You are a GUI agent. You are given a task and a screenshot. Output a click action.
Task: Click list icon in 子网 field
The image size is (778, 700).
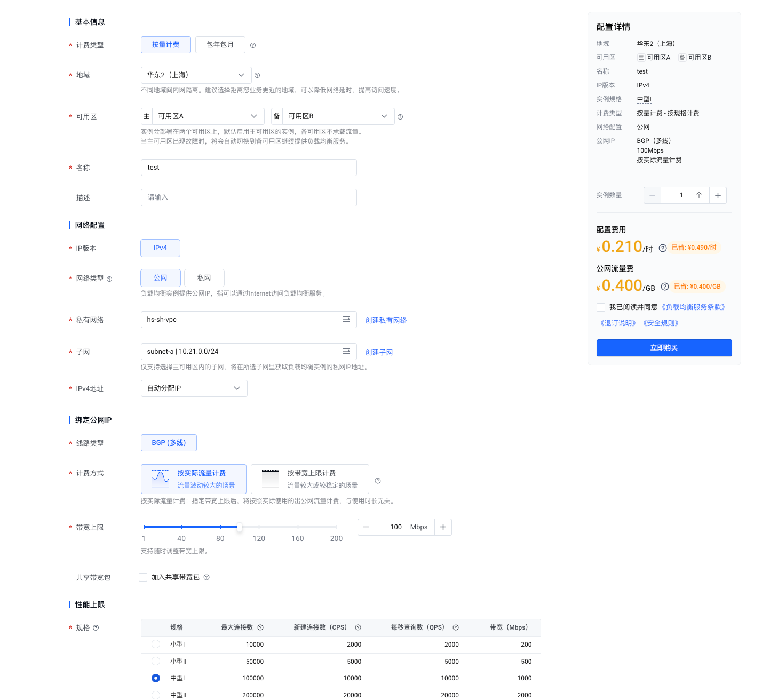point(346,351)
